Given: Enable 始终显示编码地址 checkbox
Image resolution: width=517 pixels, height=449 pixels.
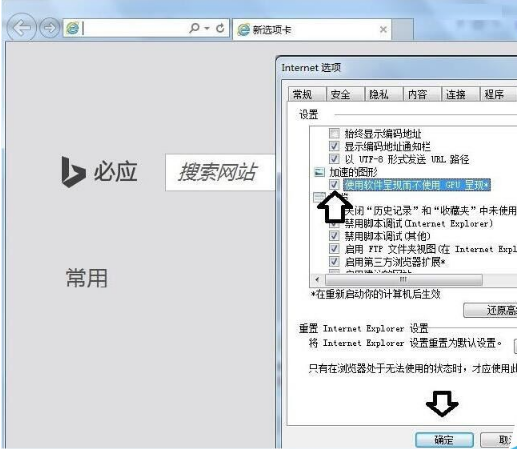Looking at the screenshot, I should 334,133.
